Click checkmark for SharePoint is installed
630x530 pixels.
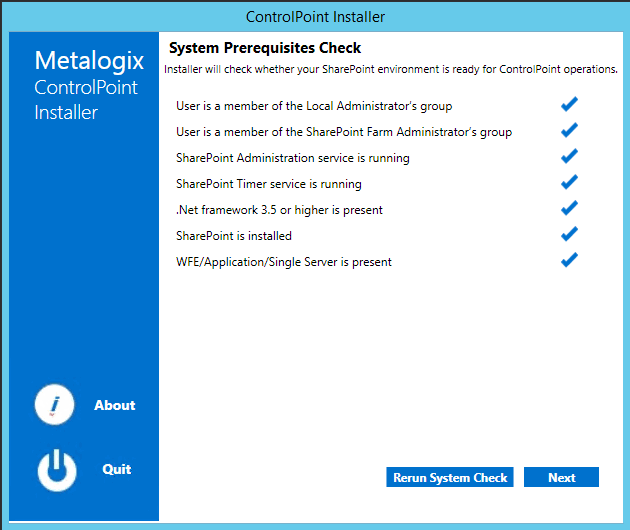(569, 234)
